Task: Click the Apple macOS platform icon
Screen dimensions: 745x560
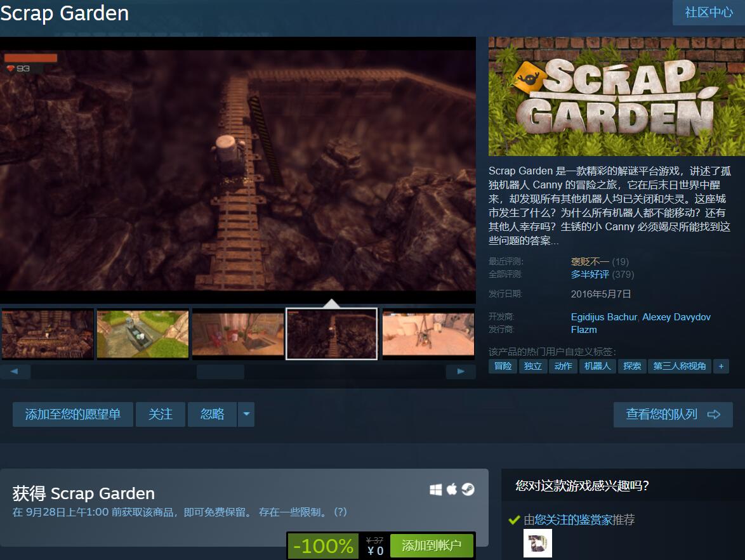Action: pyautogui.click(x=452, y=489)
